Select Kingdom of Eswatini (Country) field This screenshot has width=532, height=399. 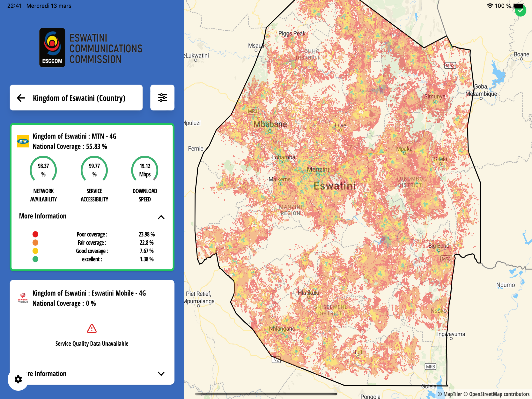click(x=76, y=97)
